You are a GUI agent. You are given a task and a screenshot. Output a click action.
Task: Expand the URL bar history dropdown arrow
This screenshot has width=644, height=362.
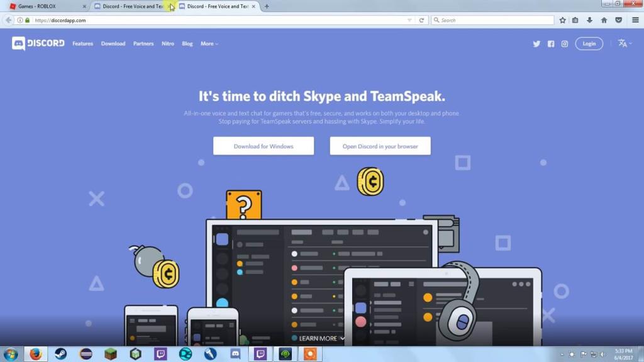pos(409,20)
